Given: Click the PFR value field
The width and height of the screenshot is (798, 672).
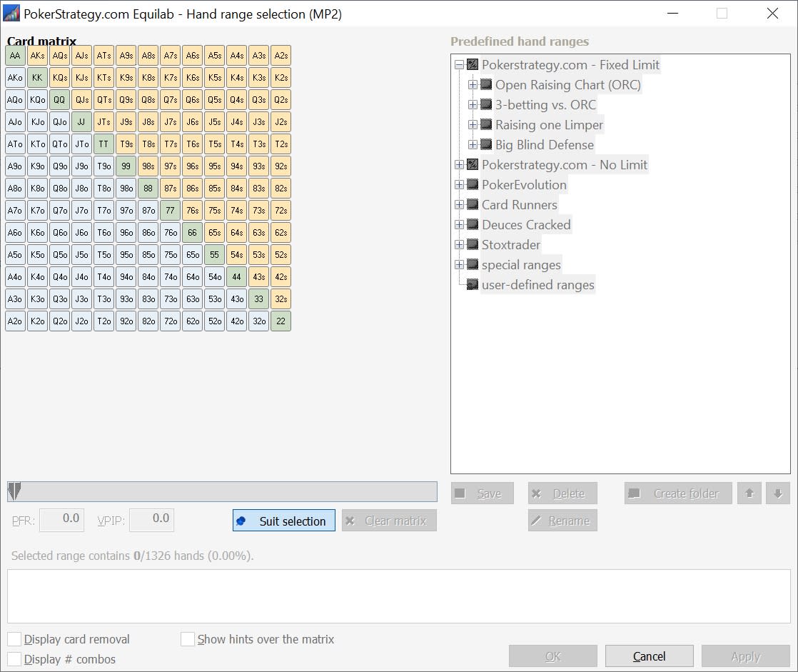Looking at the screenshot, I should point(61,520).
